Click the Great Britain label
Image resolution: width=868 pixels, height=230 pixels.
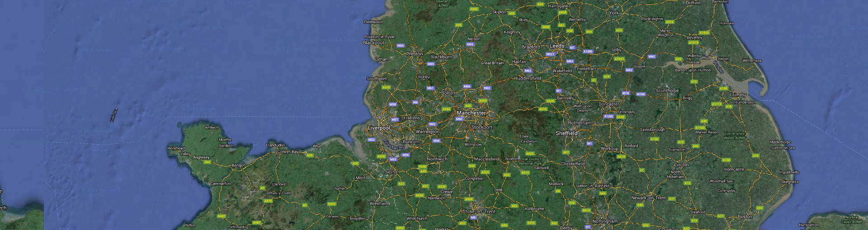point(492,63)
